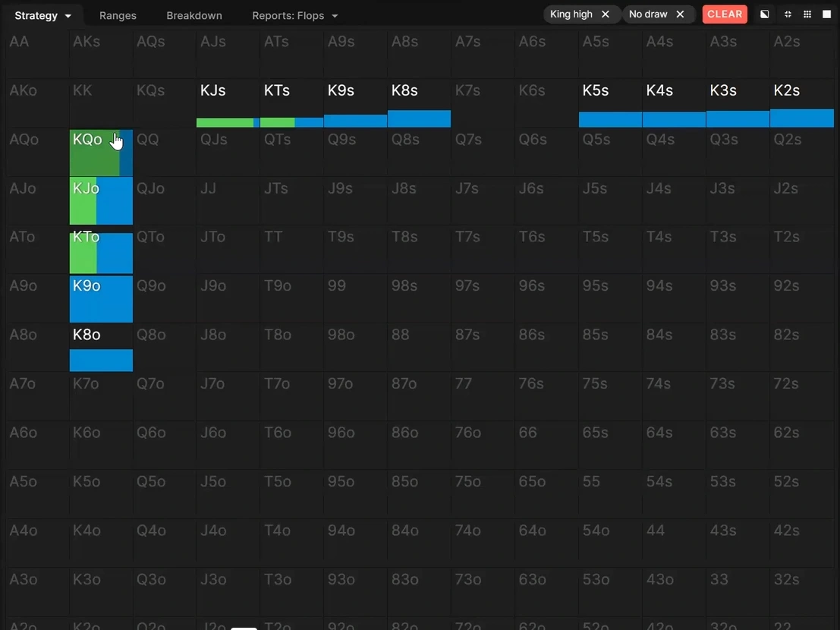This screenshot has width=840, height=630.
Task: Toggle the half-filled square contrast view icon
Action: (764, 14)
